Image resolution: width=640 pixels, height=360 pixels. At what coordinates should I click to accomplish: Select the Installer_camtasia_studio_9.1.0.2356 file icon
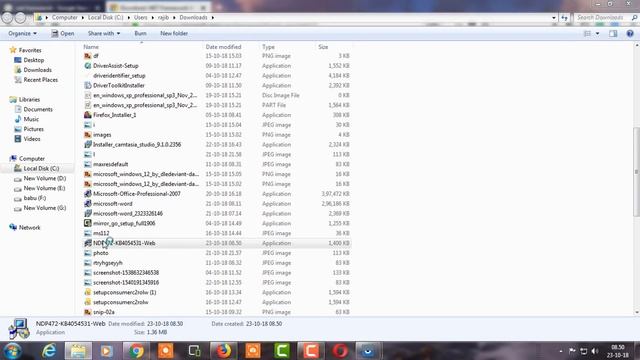click(x=87, y=144)
